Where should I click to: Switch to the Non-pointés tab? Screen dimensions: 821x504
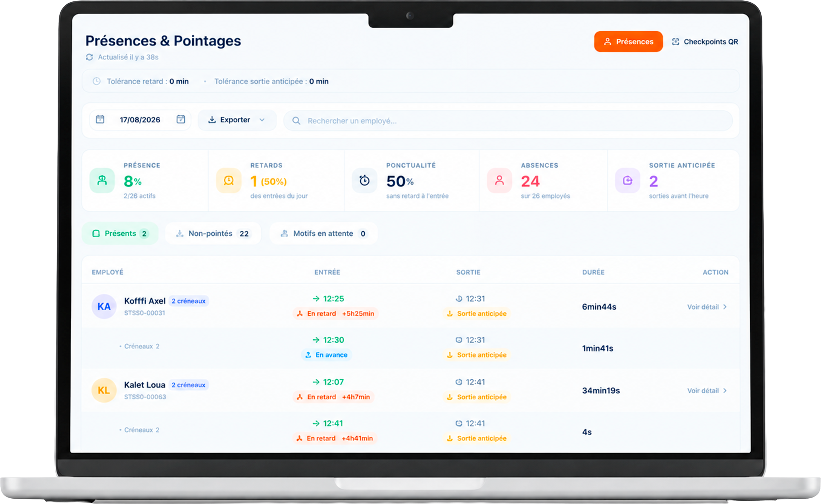(213, 234)
